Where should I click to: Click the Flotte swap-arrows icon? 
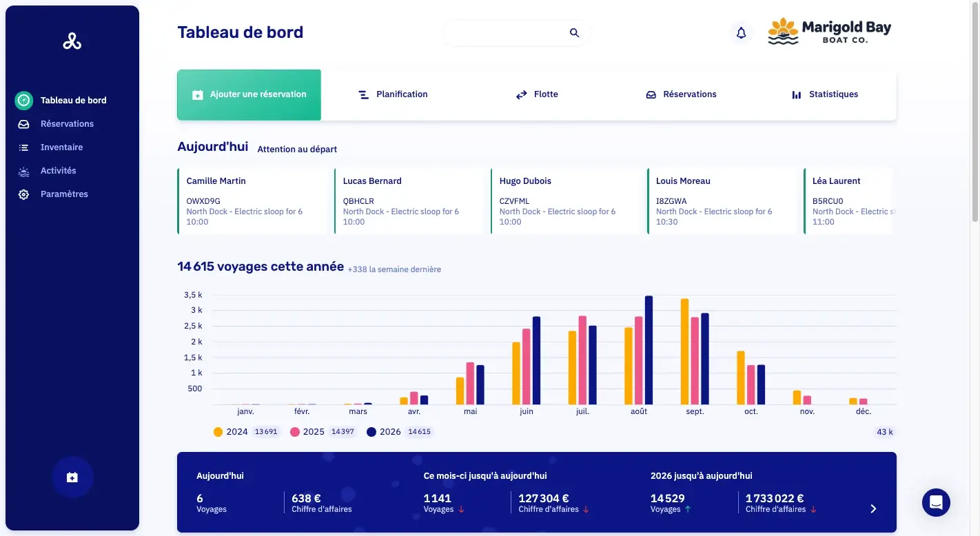[522, 94]
